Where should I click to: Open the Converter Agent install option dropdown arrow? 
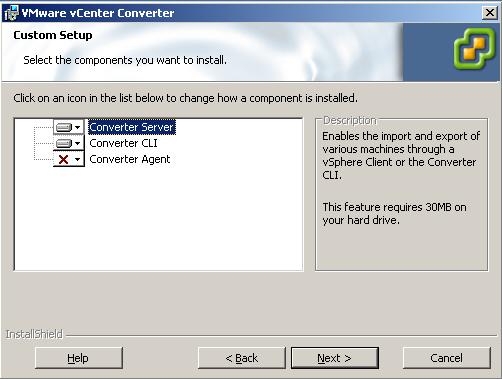[78, 159]
